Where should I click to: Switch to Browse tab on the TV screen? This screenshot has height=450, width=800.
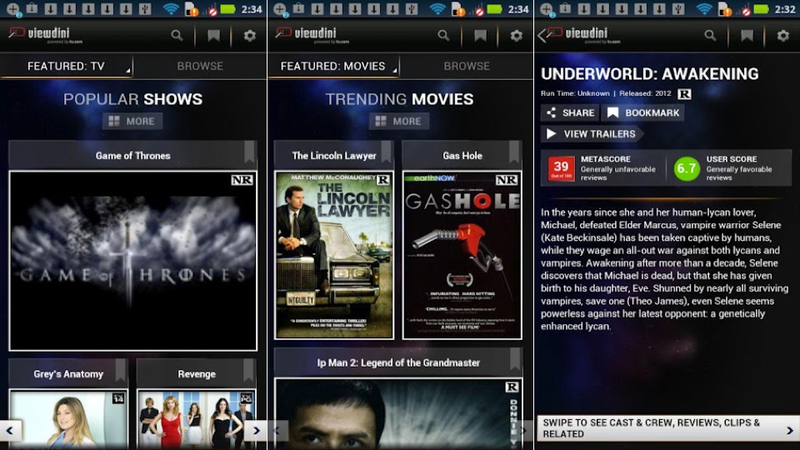click(x=200, y=66)
